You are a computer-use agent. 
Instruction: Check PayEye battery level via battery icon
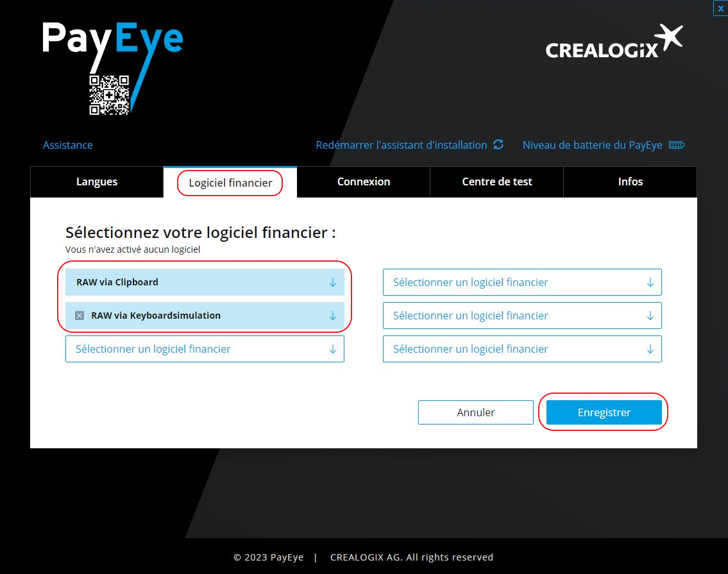[677, 145]
